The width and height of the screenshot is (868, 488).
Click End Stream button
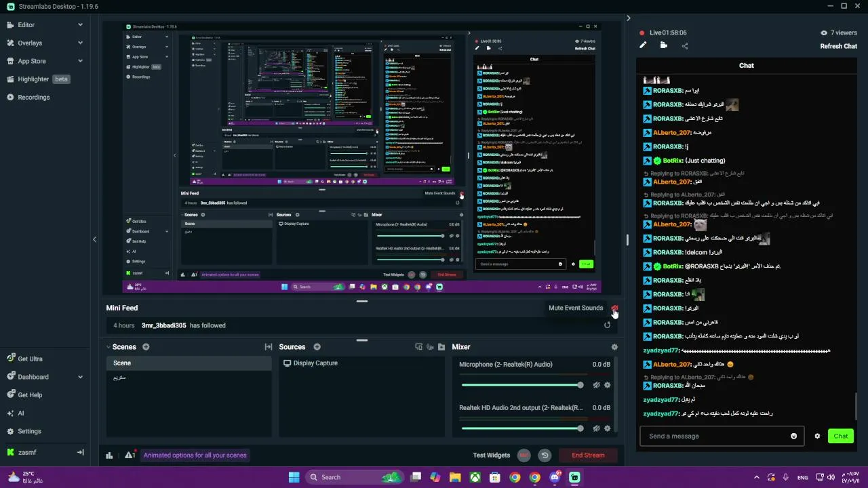[x=588, y=455]
